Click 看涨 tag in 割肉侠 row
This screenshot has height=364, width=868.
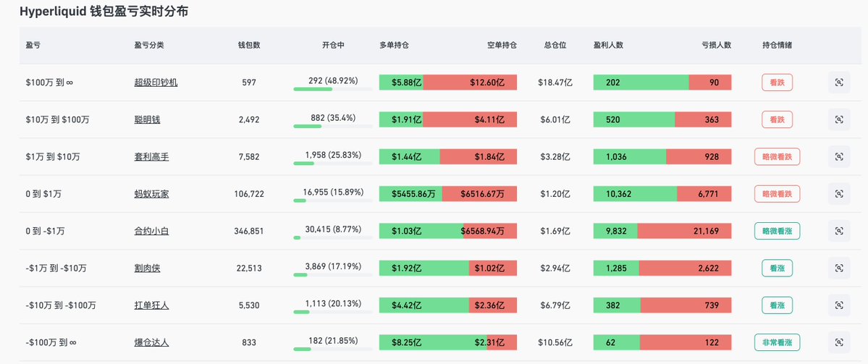coord(778,268)
